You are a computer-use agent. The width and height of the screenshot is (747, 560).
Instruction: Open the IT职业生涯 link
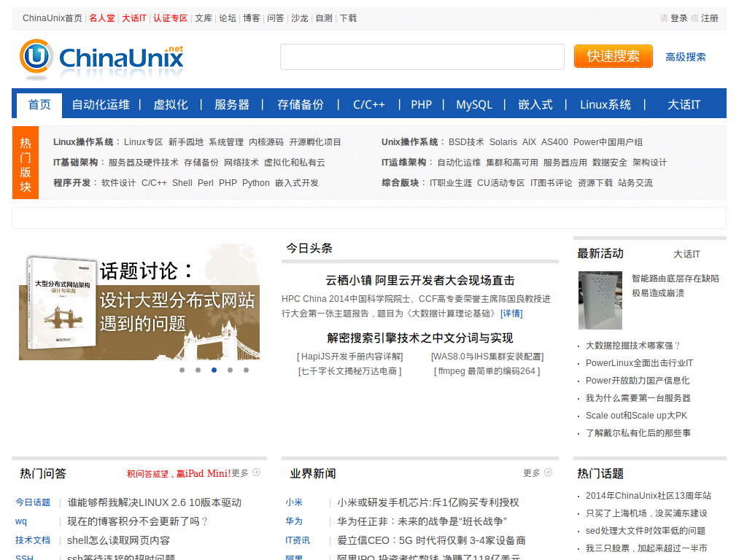point(451,183)
